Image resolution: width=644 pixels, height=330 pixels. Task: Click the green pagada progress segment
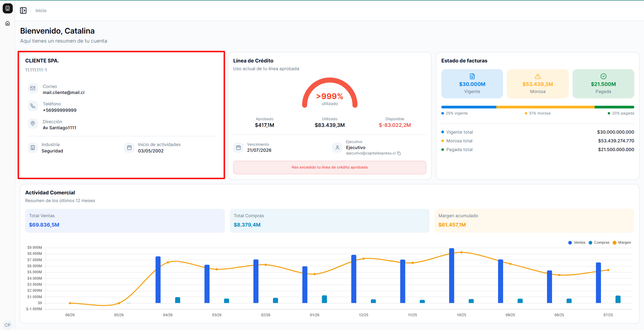pos(614,107)
